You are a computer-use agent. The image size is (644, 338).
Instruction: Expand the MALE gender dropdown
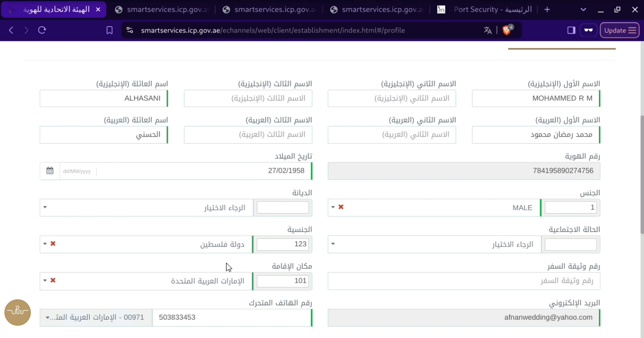333,207
